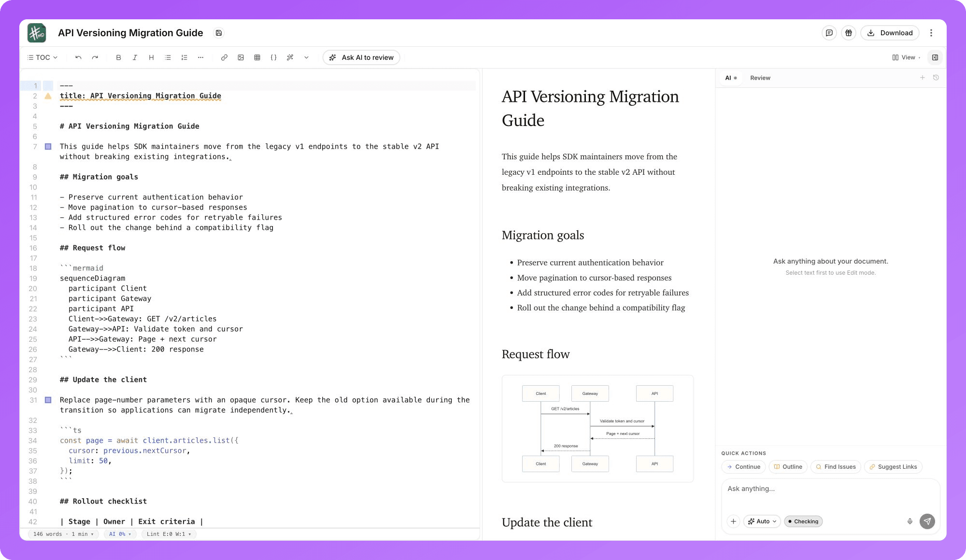Open the comments icon in the header
This screenshot has height=560, width=966.
point(829,33)
